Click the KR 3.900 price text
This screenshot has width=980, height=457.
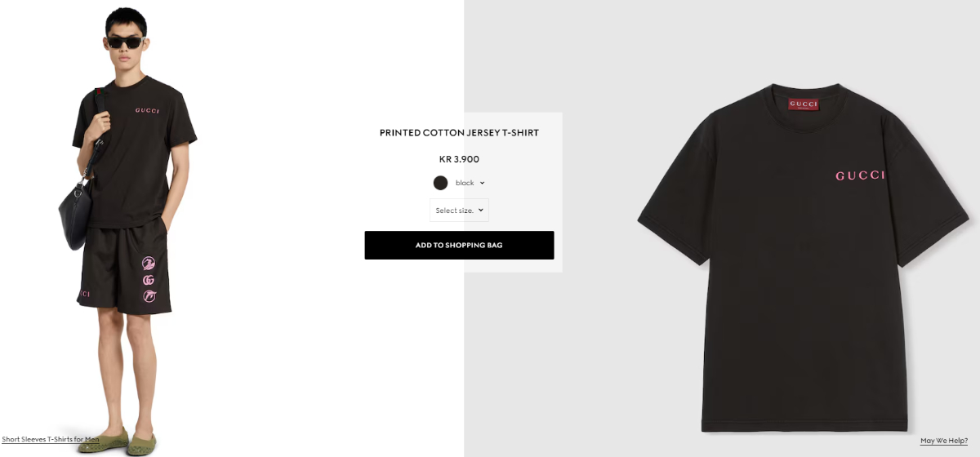[459, 159]
